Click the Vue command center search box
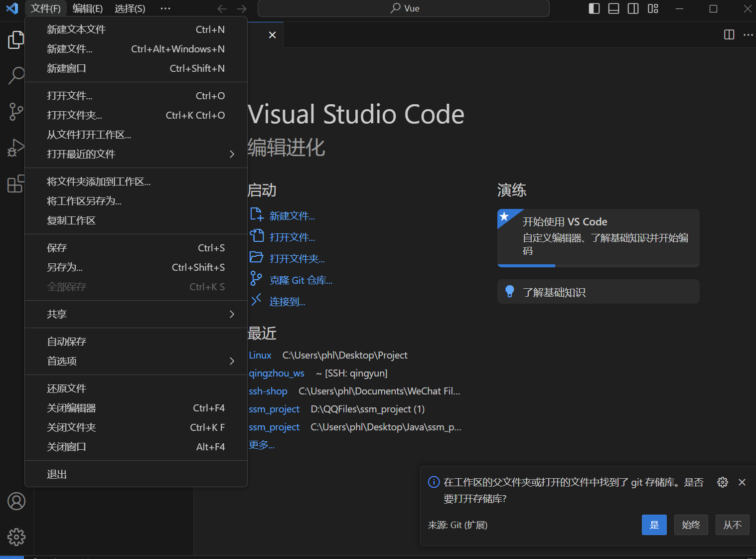 pos(404,8)
